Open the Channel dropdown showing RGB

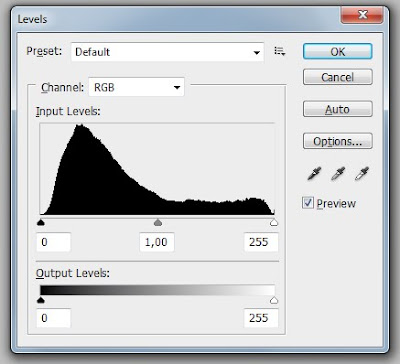click(x=136, y=87)
